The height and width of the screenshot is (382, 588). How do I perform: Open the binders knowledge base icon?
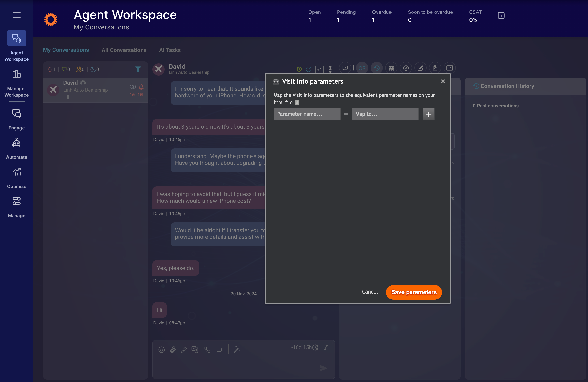click(x=391, y=68)
